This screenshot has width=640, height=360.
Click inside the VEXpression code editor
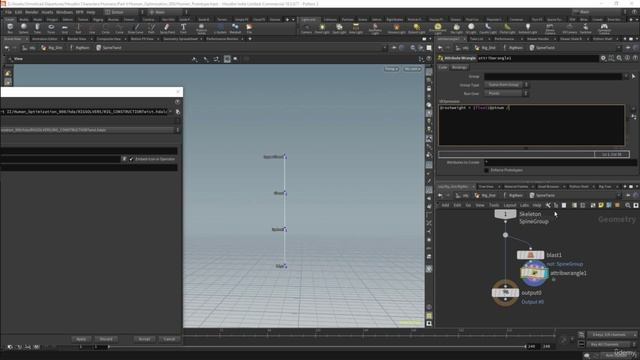point(531,125)
